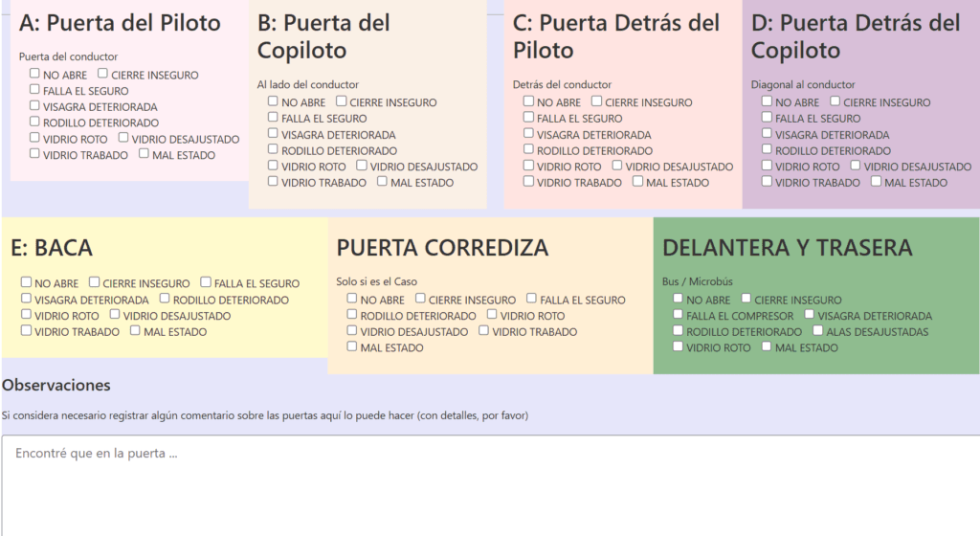Mark MAL ESTADO in Puerta Detrás del Piloto
This screenshot has width=980, height=536.
pyautogui.click(x=637, y=182)
